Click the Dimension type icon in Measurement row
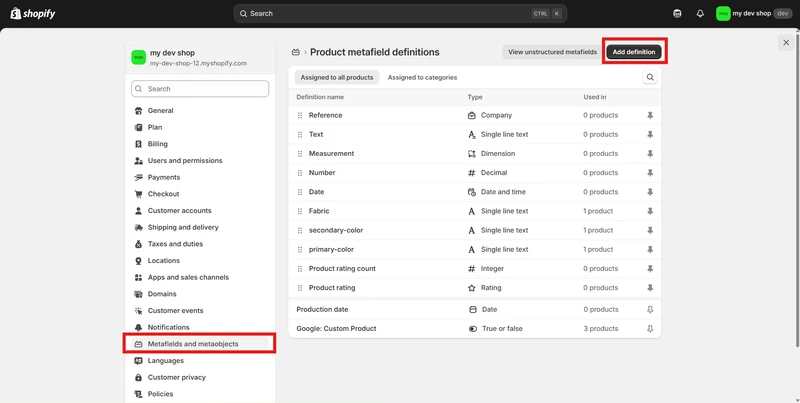Image resolution: width=800 pixels, height=403 pixels. [472, 154]
